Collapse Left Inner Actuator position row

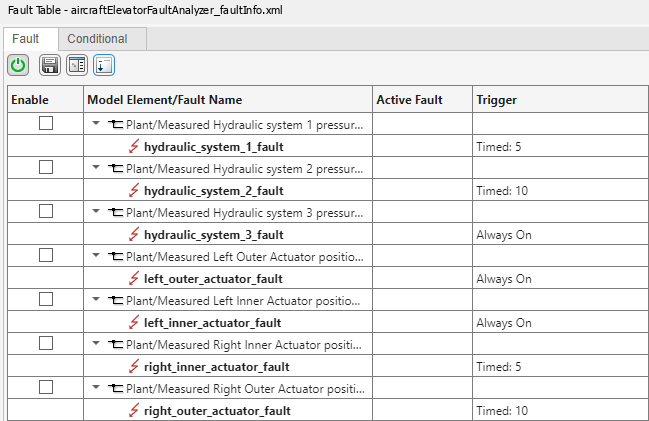pyautogui.click(x=96, y=300)
